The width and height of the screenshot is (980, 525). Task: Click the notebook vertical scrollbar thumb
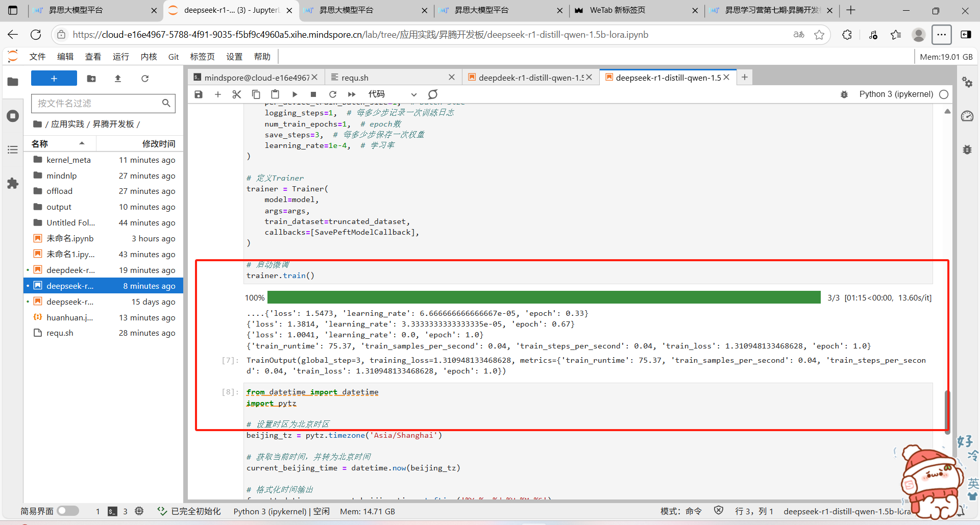(x=947, y=411)
